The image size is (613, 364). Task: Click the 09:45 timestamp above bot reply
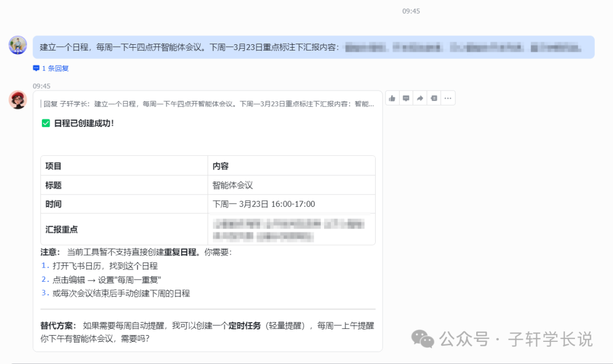pos(41,86)
